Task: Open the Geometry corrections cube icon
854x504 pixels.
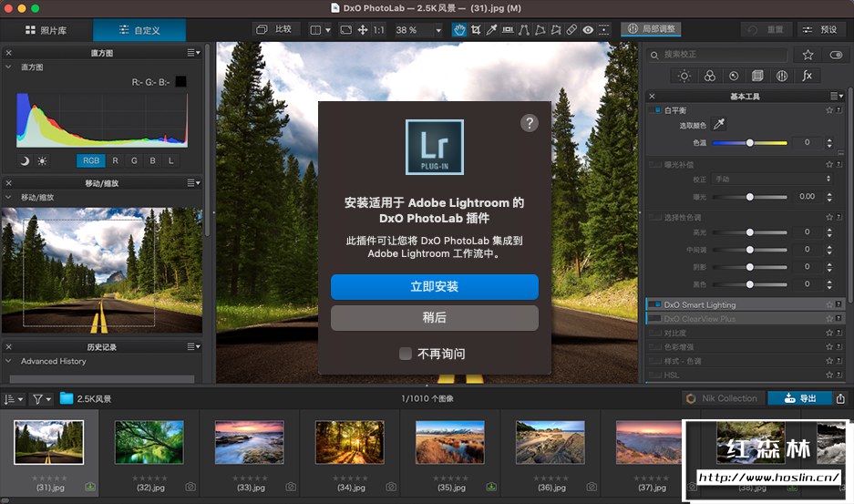Action: pos(757,76)
